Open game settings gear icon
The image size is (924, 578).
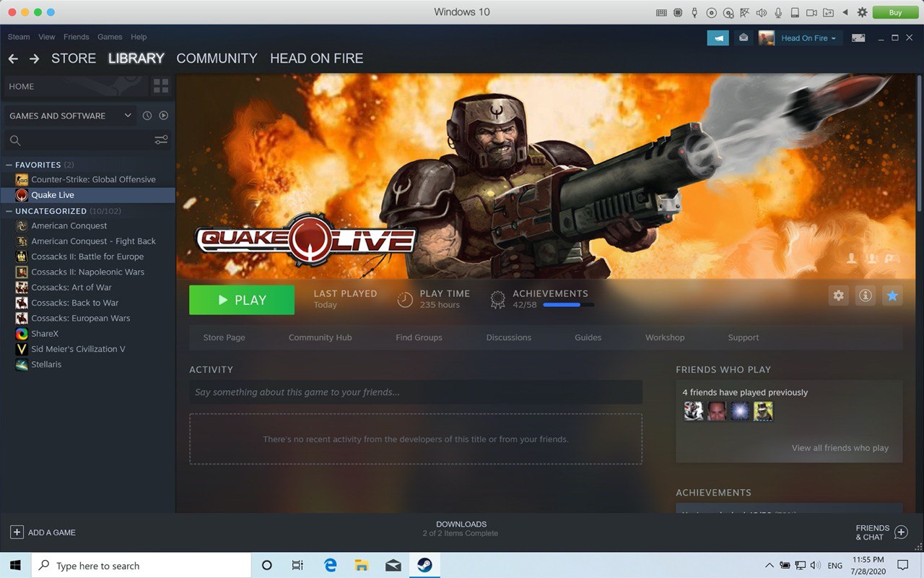(x=838, y=296)
